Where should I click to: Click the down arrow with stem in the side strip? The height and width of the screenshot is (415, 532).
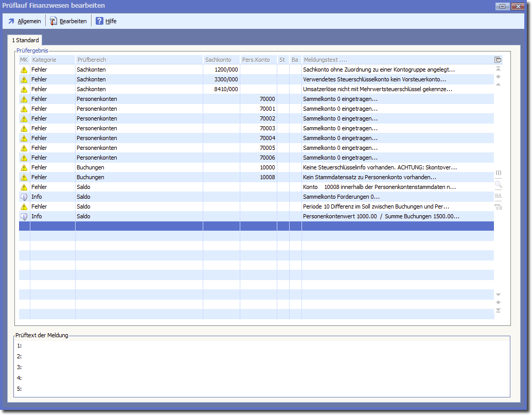point(498,302)
